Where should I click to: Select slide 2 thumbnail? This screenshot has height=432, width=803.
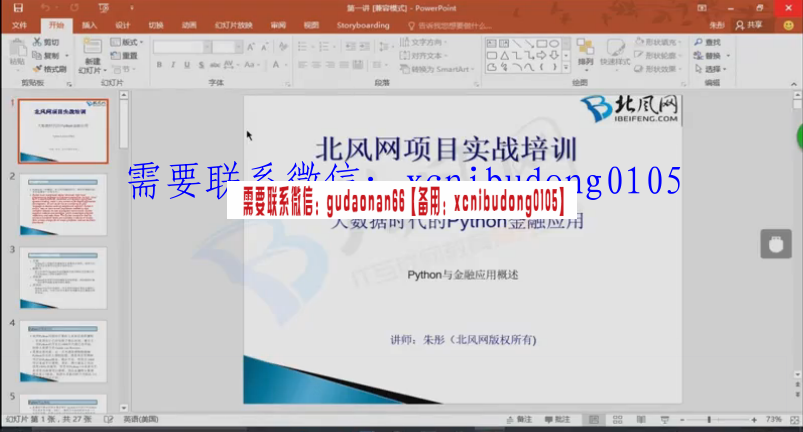pos(64,205)
